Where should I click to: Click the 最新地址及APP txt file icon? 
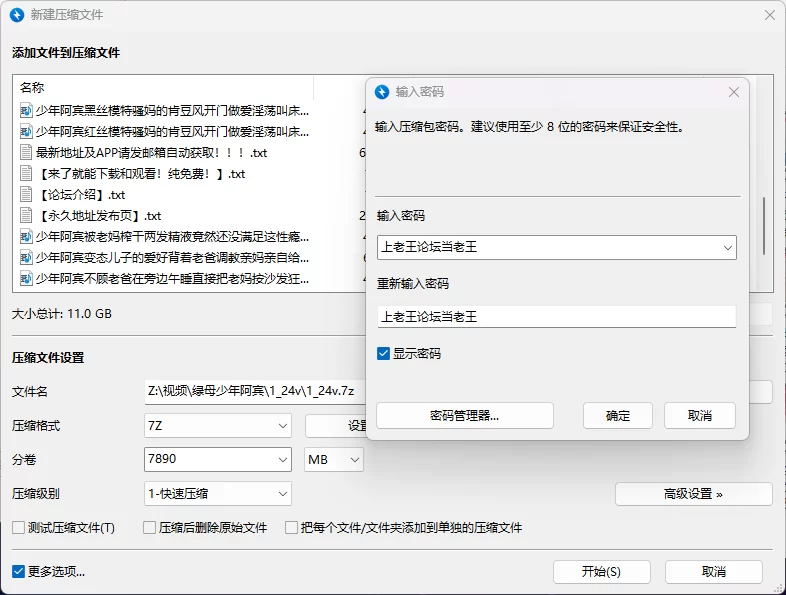26,152
